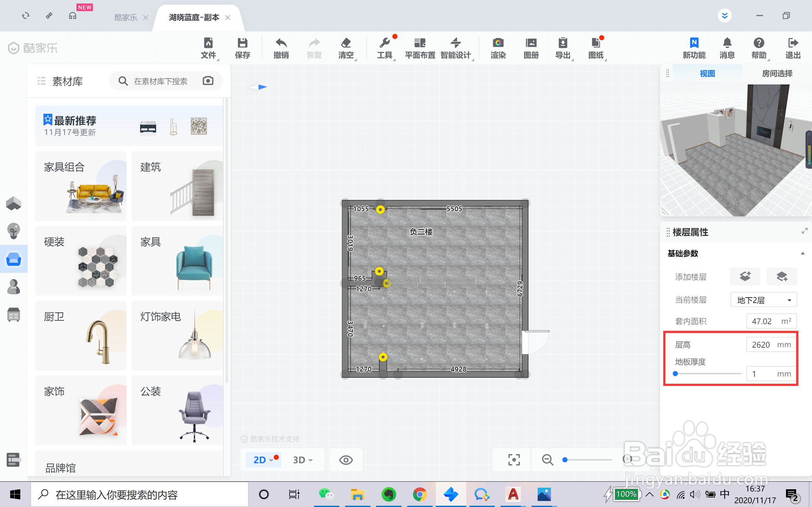Click the floor thickness slider handle

click(x=675, y=374)
